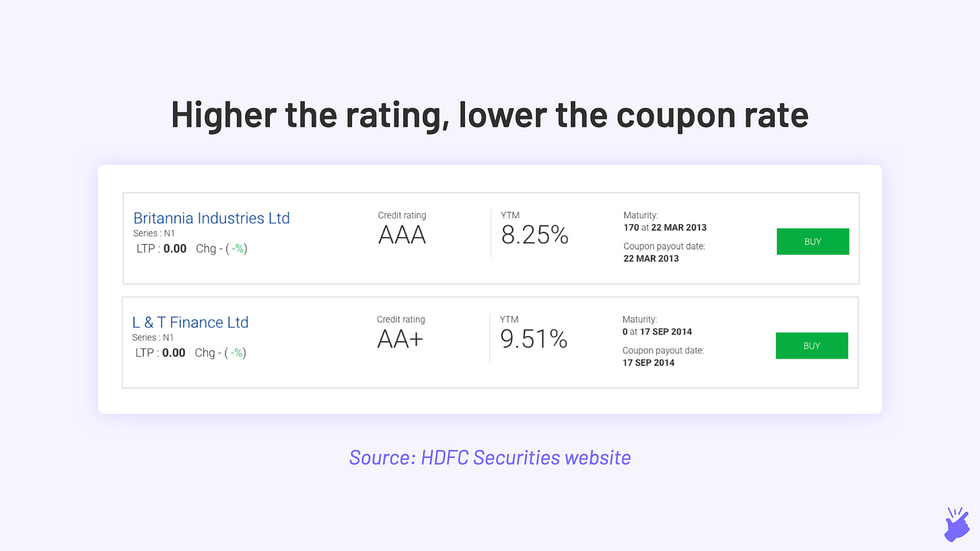
Task: Click the purple snapping hand logo icon
Action: point(957,524)
